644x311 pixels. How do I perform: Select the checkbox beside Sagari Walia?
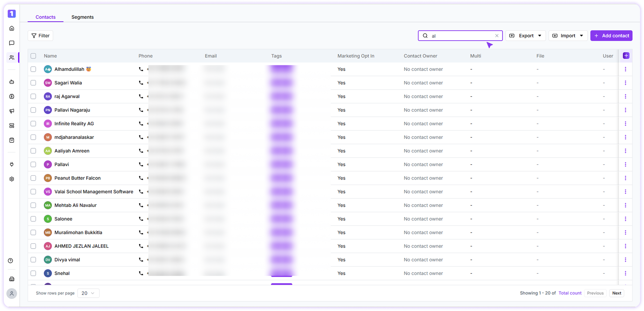click(x=33, y=83)
